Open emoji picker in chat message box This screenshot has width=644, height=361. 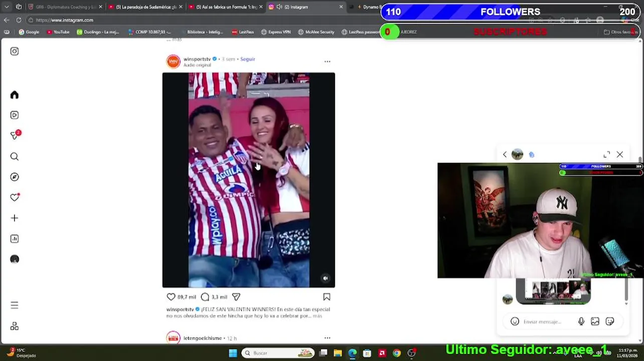pyautogui.click(x=515, y=321)
